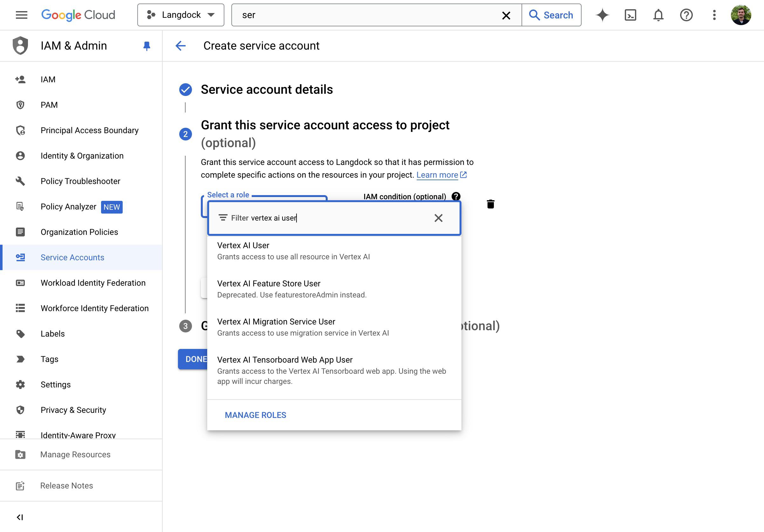Delete the role with trash icon
The width and height of the screenshot is (764, 532).
(x=490, y=204)
